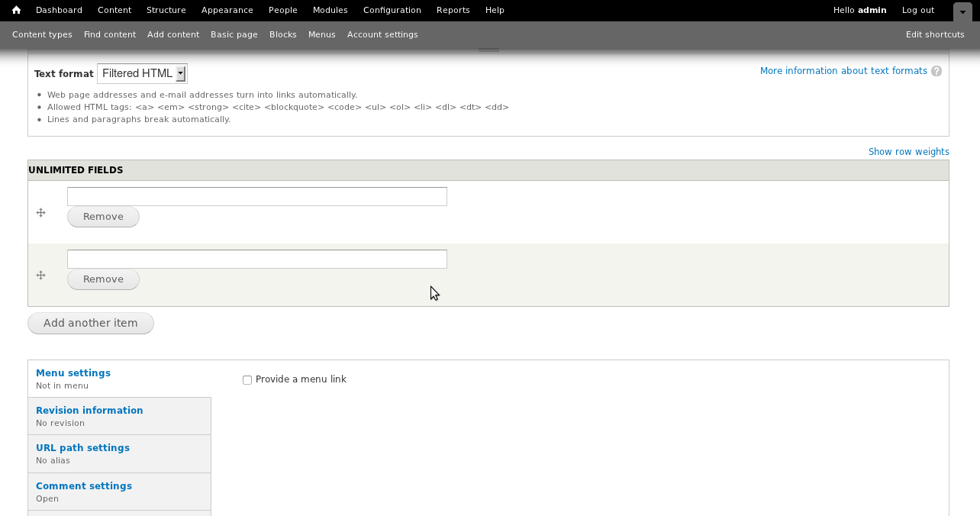Image resolution: width=980 pixels, height=516 pixels.
Task: Open the People menu
Action: coord(283,10)
